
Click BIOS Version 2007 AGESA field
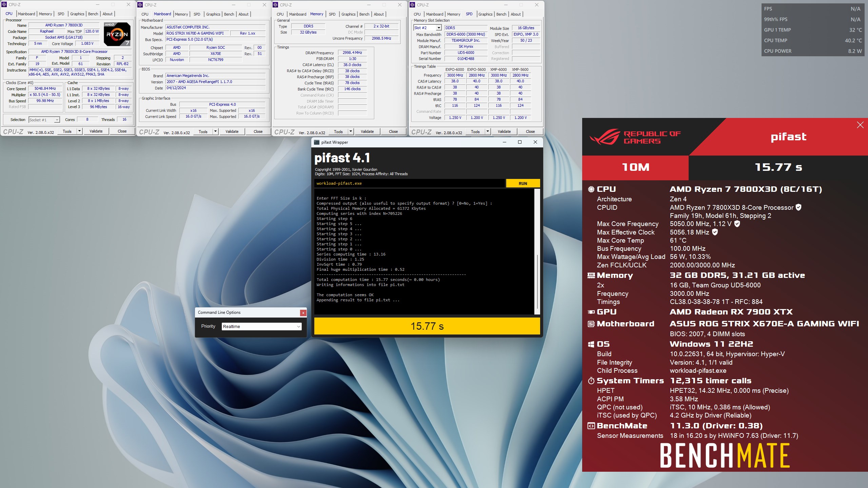click(215, 82)
